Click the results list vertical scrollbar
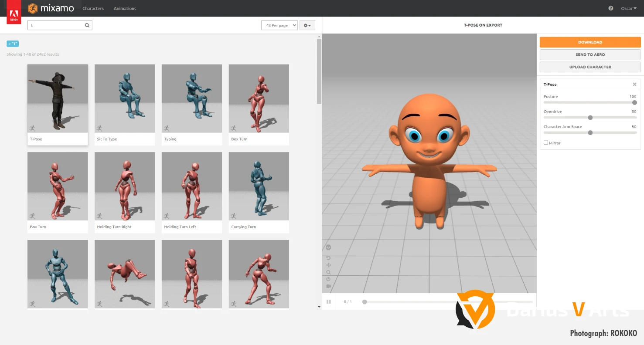The image size is (644, 345). (319, 72)
